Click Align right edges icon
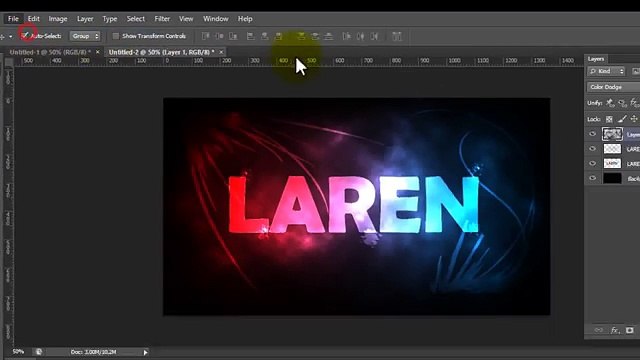Image resolution: width=640 pixels, height=360 pixels. [x=278, y=36]
